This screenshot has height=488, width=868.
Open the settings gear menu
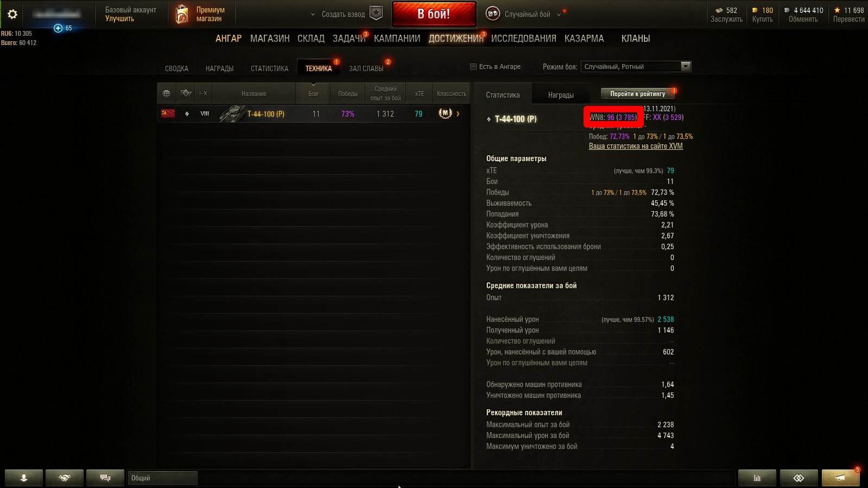pyautogui.click(x=12, y=14)
